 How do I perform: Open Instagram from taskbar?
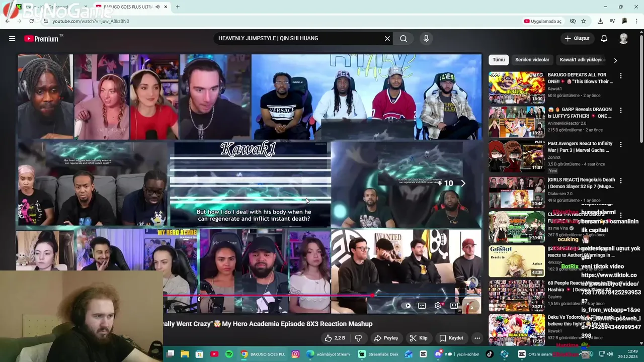tap(295, 354)
